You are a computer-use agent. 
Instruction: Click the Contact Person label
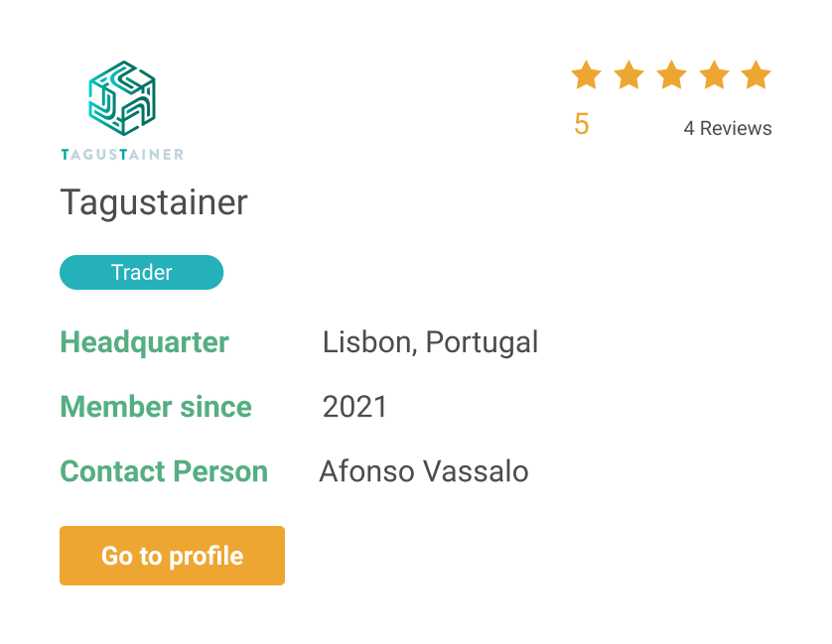point(164,471)
